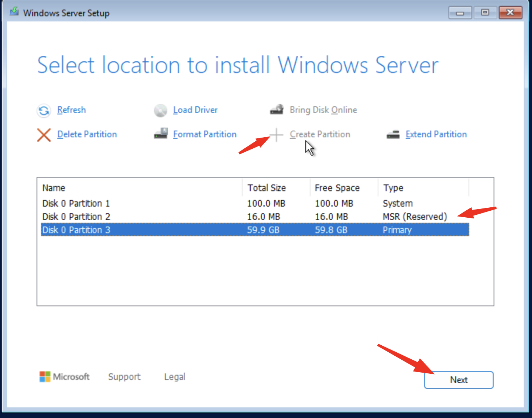Click the Load Driver disc icon

[x=161, y=110]
